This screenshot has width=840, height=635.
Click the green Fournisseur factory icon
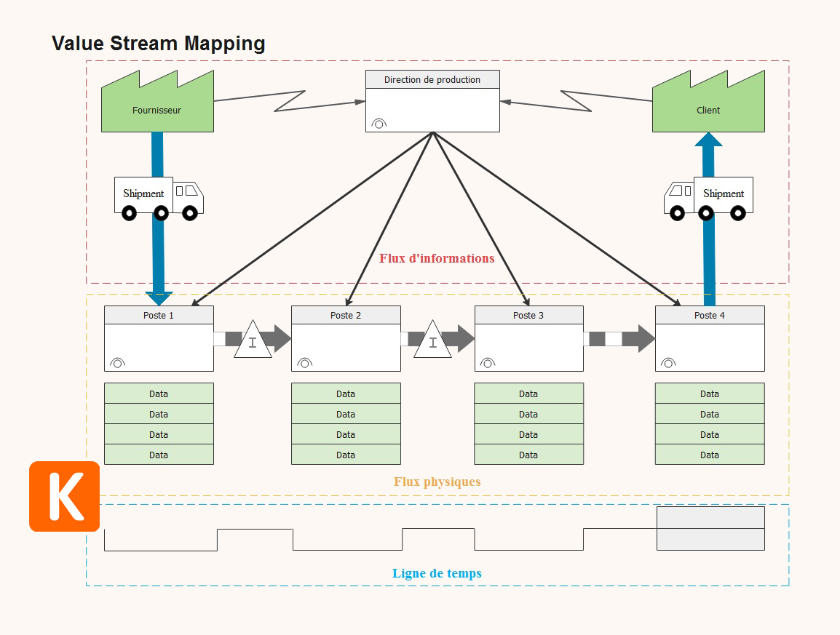click(x=157, y=101)
